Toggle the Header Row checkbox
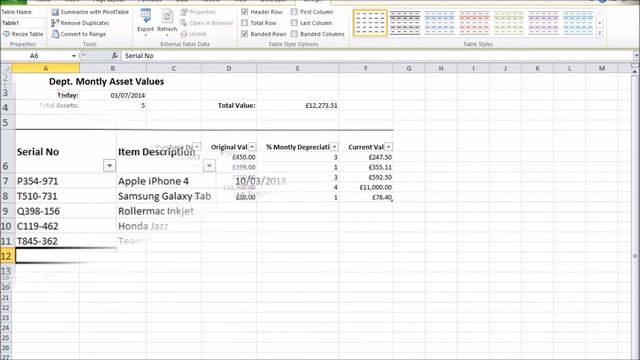Viewport: 640px width, 360px height. pyautogui.click(x=244, y=12)
